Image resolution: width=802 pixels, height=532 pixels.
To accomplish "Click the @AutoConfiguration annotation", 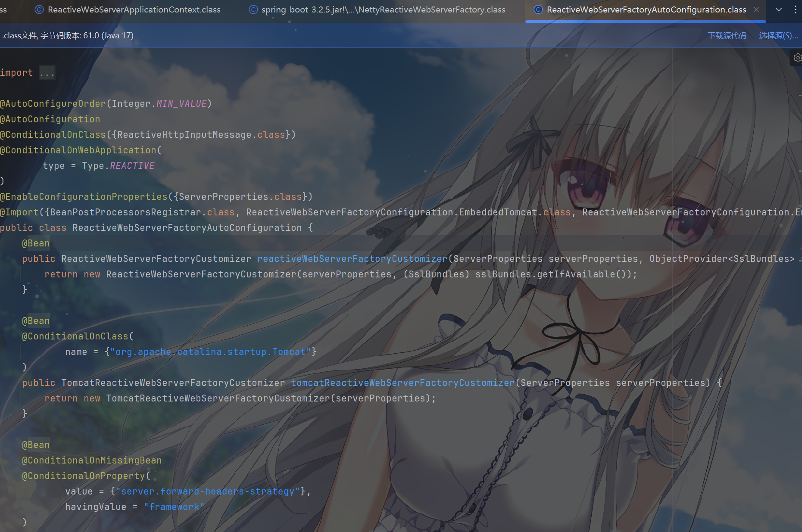I will coord(50,119).
